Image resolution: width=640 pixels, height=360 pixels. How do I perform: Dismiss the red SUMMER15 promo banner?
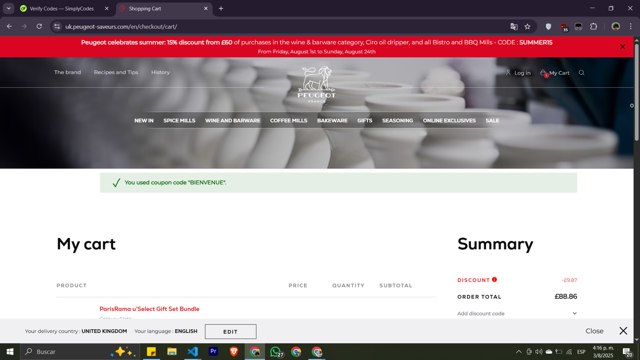click(622, 47)
